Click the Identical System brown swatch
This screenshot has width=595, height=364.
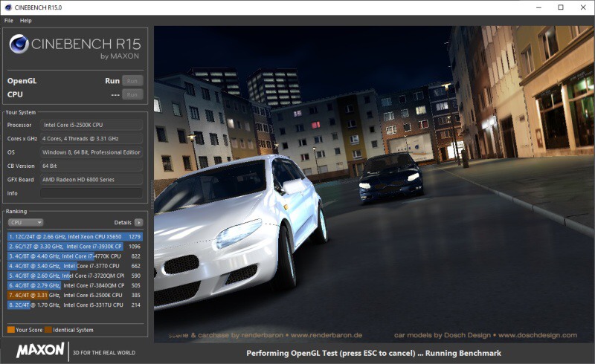coord(48,330)
